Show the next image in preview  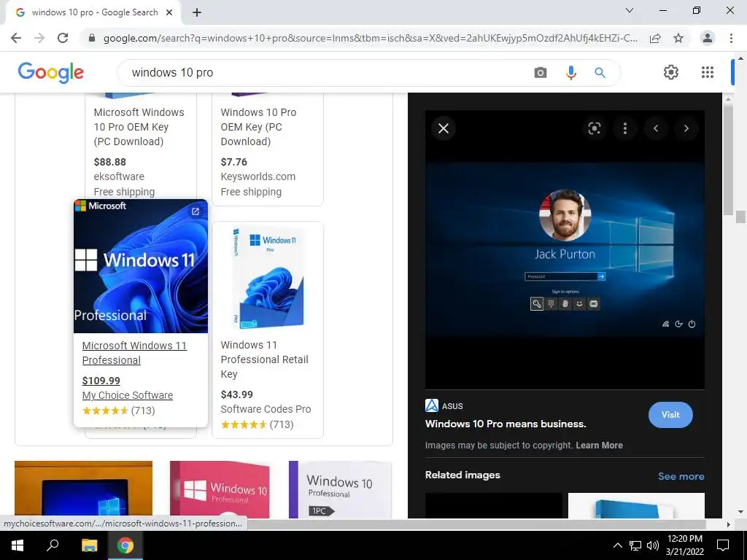click(686, 128)
